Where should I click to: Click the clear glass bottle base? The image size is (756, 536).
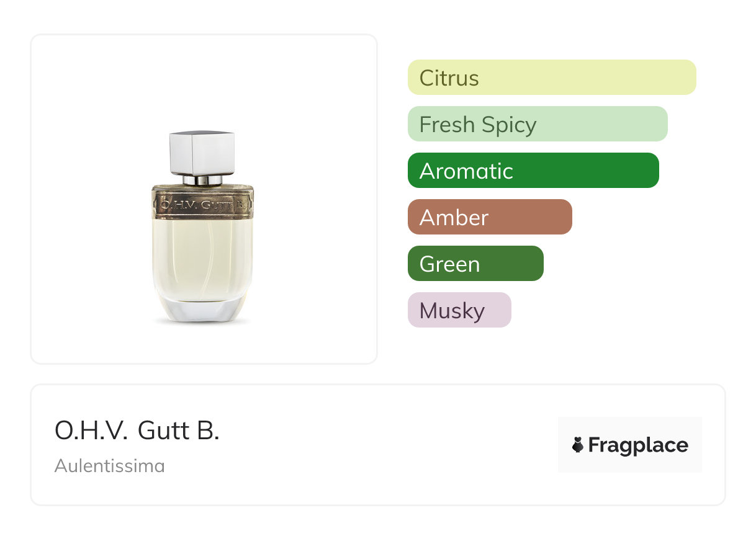(203, 311)
